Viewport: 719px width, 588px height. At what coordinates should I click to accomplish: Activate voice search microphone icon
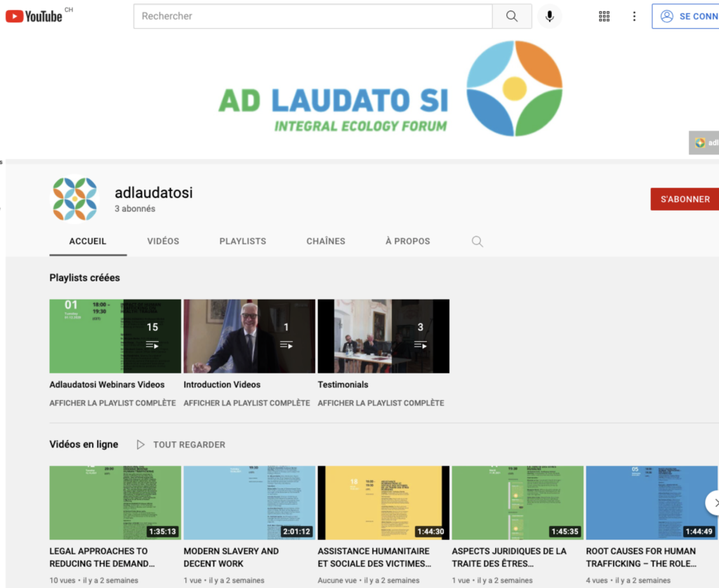pos(549,16)
